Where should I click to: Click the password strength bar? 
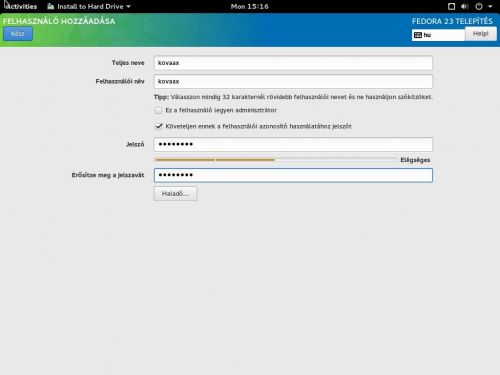276,160
